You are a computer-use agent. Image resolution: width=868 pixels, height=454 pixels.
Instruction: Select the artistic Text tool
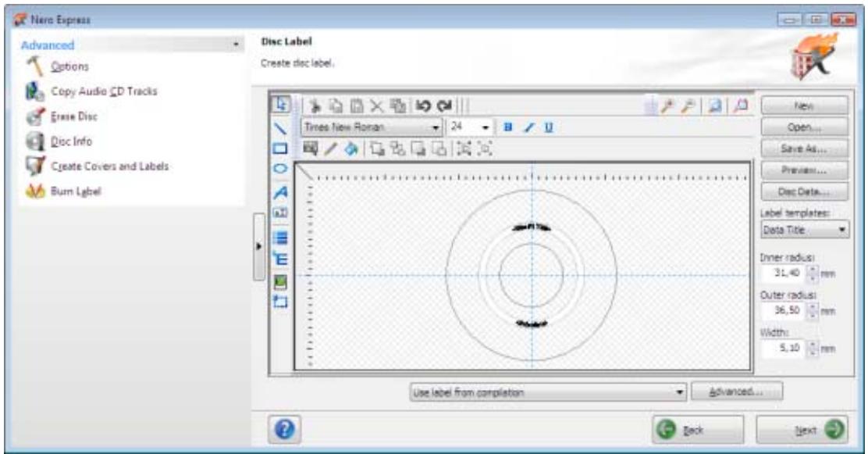(281, 191)
